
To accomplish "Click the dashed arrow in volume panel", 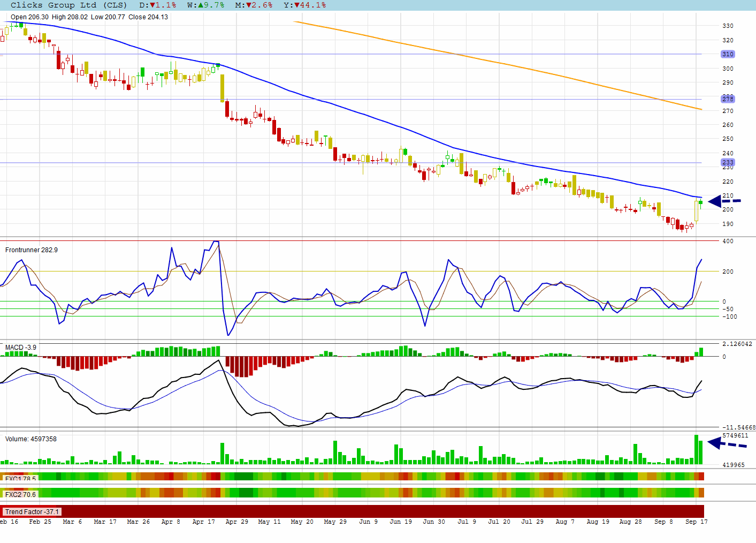I will click(x=727, y=443).
